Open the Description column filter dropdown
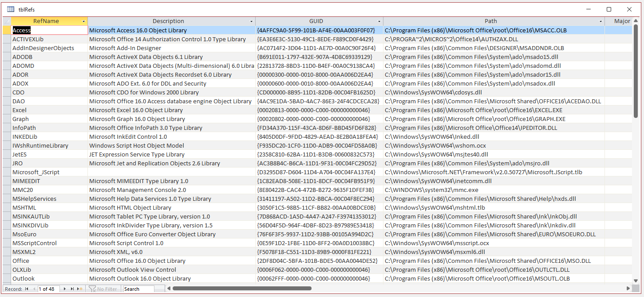This screenshot has width=644, height=297. (x=252, y=21)
